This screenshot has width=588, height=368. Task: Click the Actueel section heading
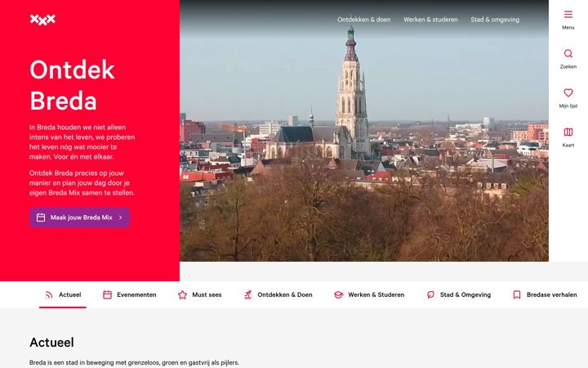pos(51,343)
